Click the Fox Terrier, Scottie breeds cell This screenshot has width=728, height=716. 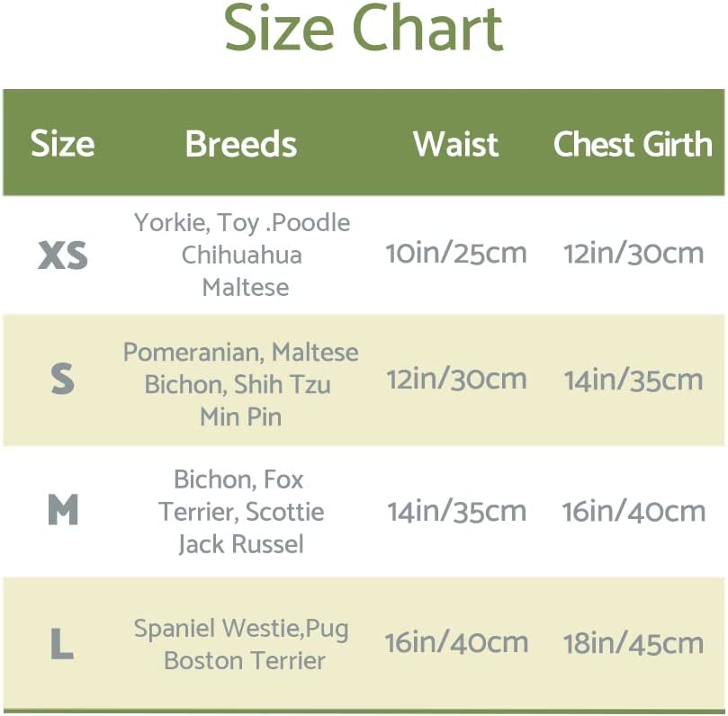[240, 511]
